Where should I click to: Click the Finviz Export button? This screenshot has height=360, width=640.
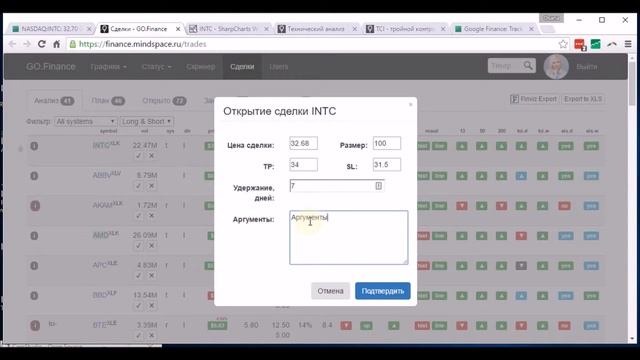(x=533, y=99)
